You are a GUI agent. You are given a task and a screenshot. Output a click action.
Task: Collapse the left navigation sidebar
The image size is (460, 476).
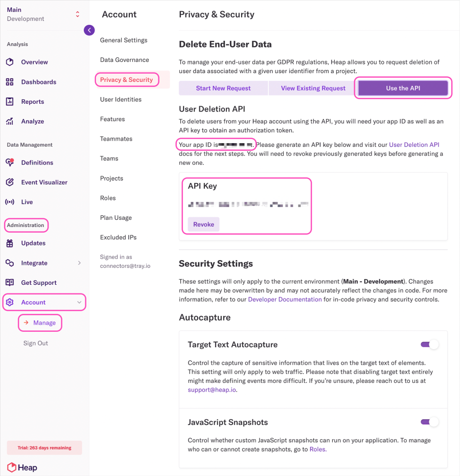(89, 30)
